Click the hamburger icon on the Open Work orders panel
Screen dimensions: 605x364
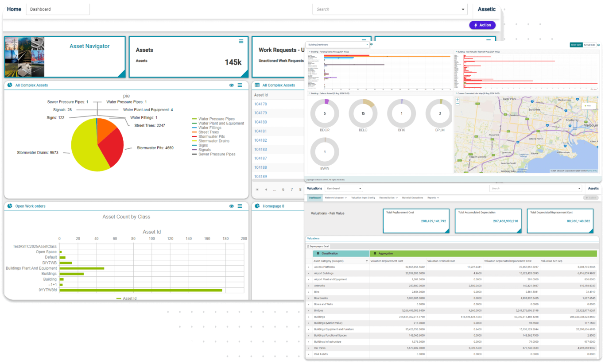pos(240,206)
